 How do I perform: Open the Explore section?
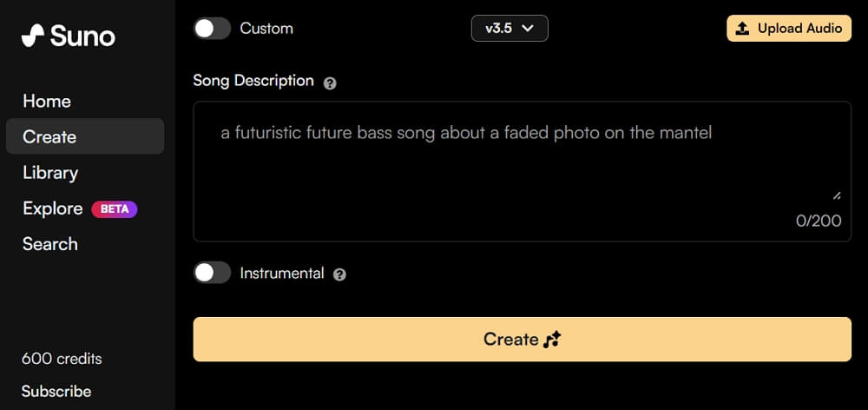[52, 208]
